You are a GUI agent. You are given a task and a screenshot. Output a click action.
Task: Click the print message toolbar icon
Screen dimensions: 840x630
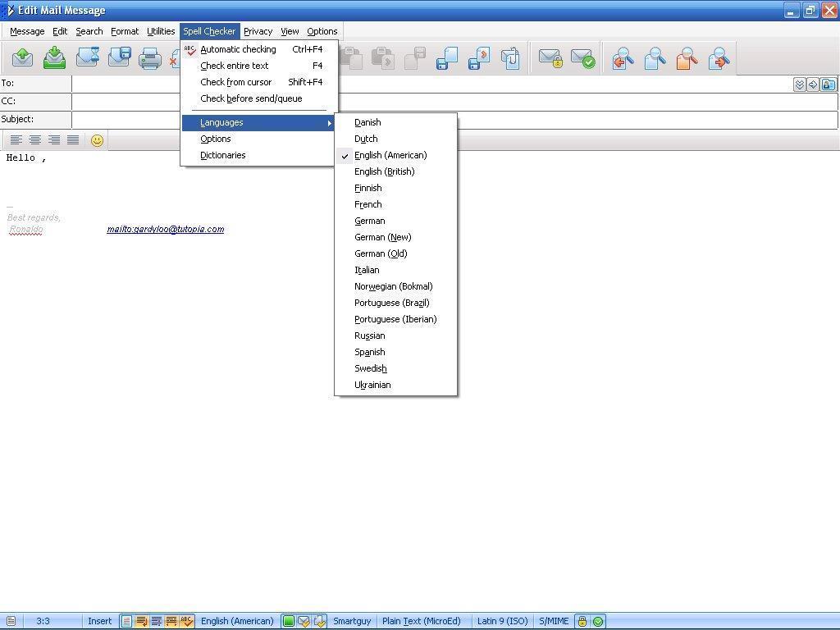point(150,58)
